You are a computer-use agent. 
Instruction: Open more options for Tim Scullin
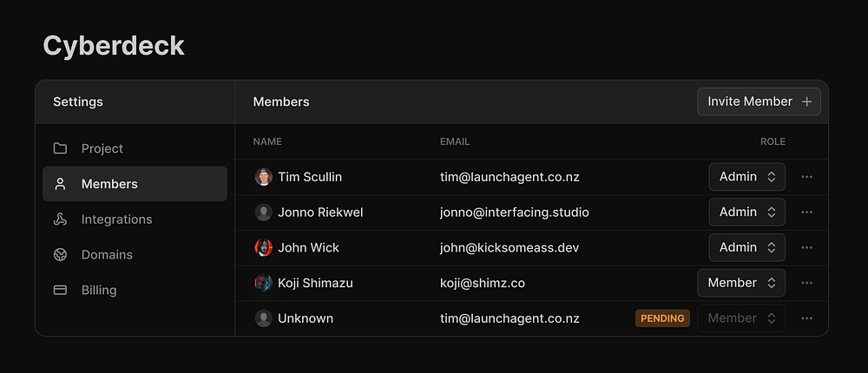(x=807, y=177)
